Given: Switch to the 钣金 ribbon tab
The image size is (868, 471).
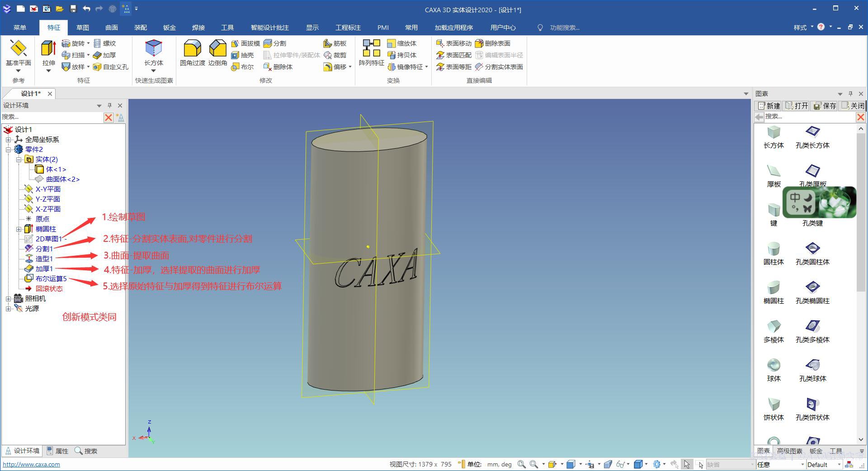Looking at the screenshot, I should pyautogui.click(x=170, y=28).
